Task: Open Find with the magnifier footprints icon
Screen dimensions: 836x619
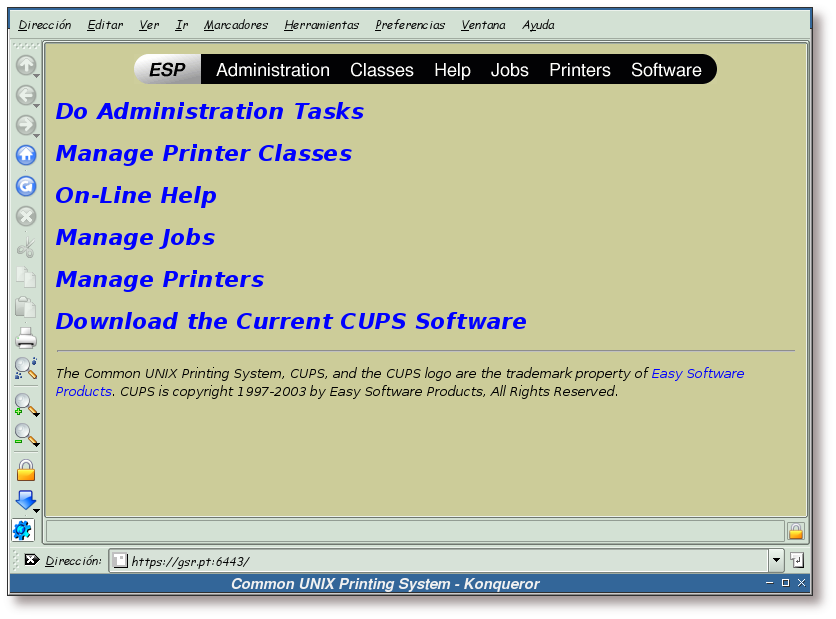Action: point(26,368)
